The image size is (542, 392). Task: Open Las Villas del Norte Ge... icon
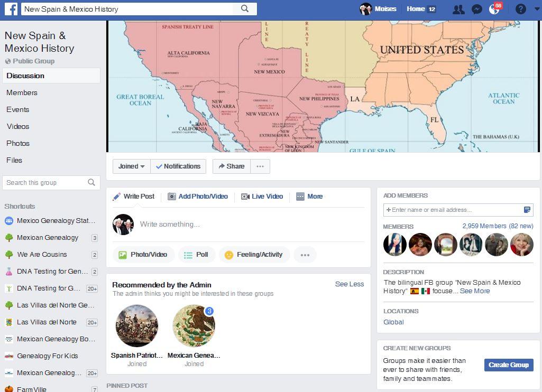pos(9,305)
